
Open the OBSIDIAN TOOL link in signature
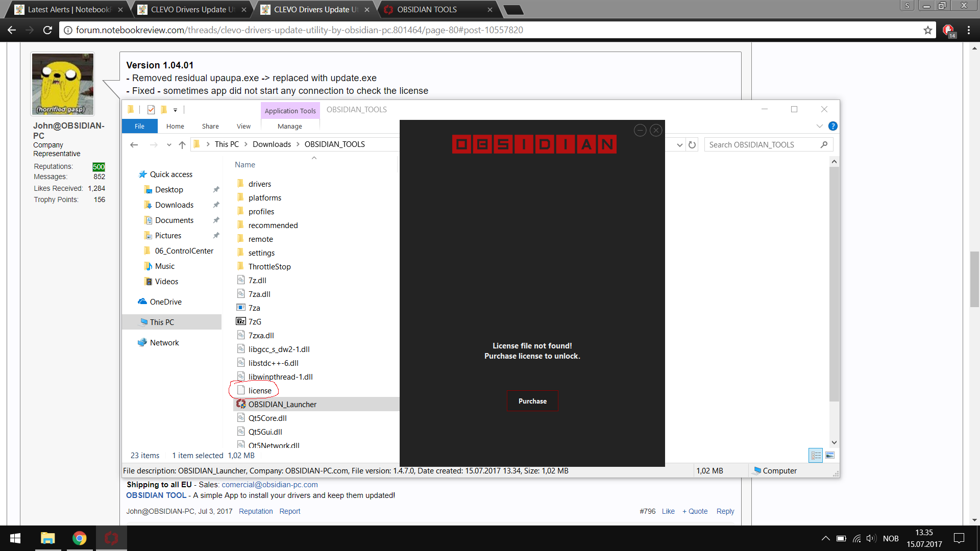click(x=156, y=495)
